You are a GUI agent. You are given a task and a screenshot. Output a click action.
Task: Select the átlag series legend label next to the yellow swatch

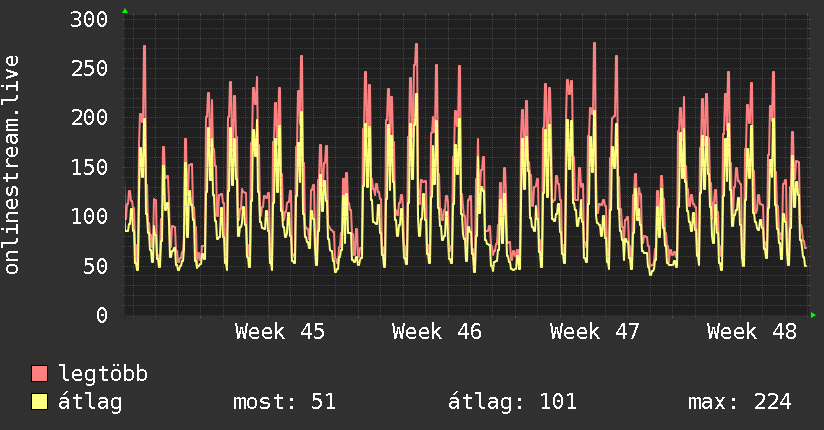click(90, 402)
